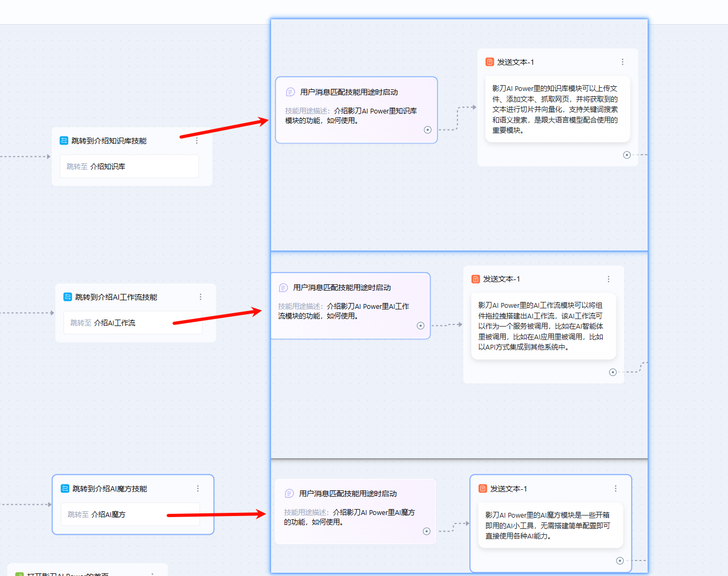Click message icon of AI魔方 trigger node
The width and height of the screenshot is (728, 576).
(289, 494)
